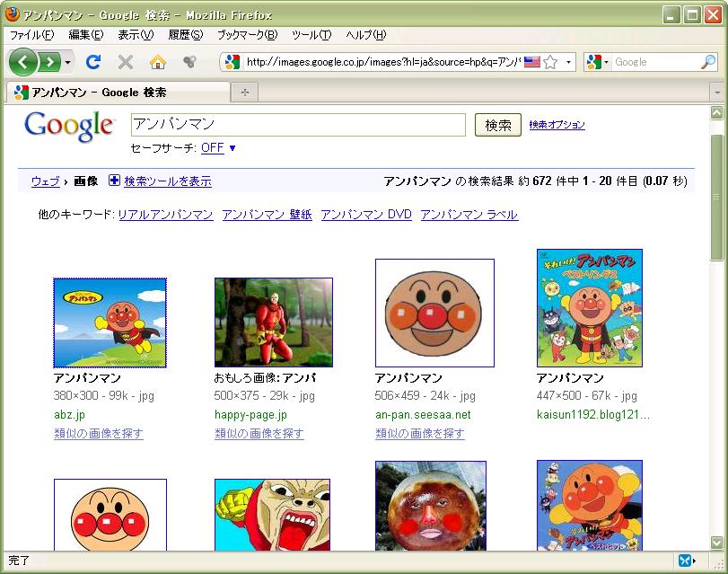This screenshot has width=728, height=574.
Task: Open the realistic bun-face photo thumbnail
Action: 431,506
